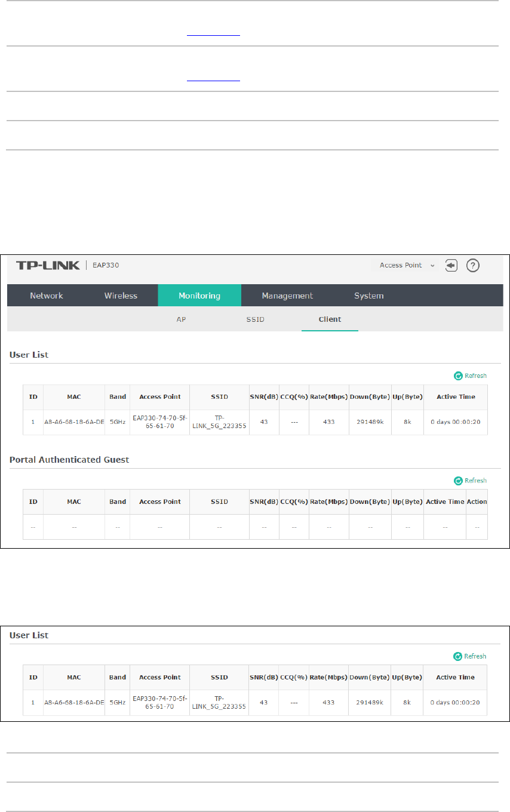Click MAC A8-A6-68-18-6A-DE in the upper User List
Image resolution: width=510 pixels, height=812 pixels.
pos(74,422)
